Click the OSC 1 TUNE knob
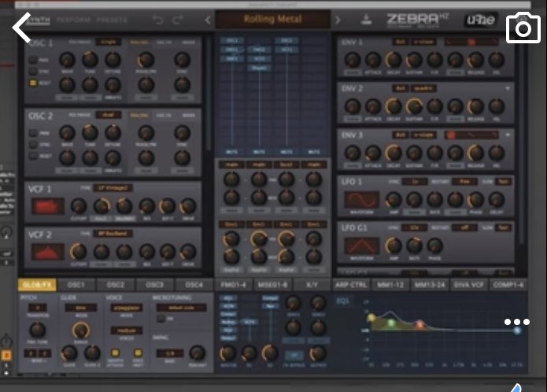Image resolution: width=547 pixels, height=392 pixels. [x=90, y=60]
